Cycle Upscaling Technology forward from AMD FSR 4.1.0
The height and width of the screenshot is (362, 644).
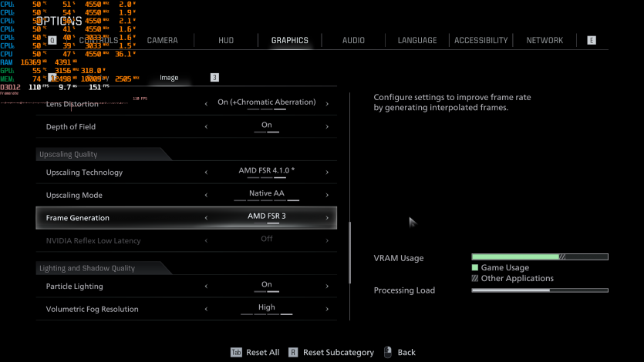327,173
